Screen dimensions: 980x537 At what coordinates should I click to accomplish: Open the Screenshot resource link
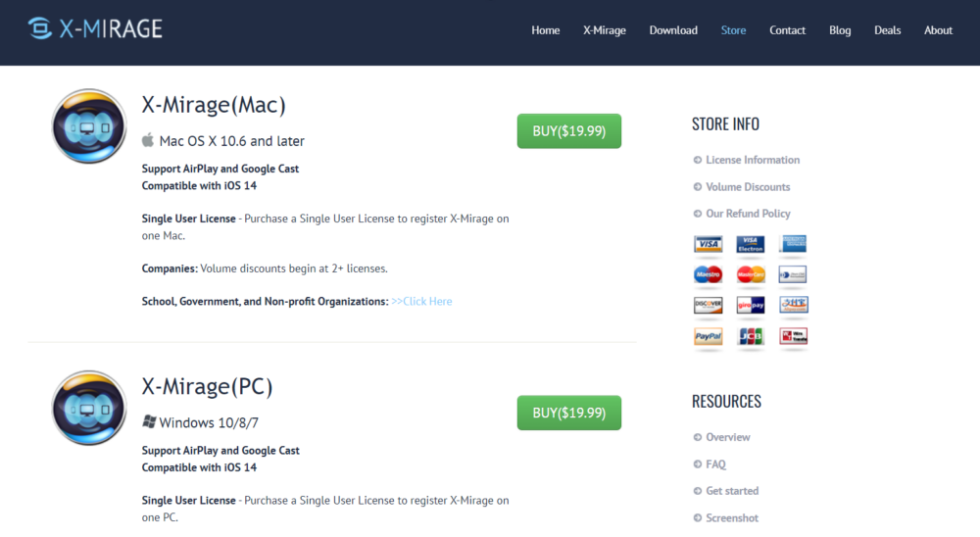tap(732, 518)
